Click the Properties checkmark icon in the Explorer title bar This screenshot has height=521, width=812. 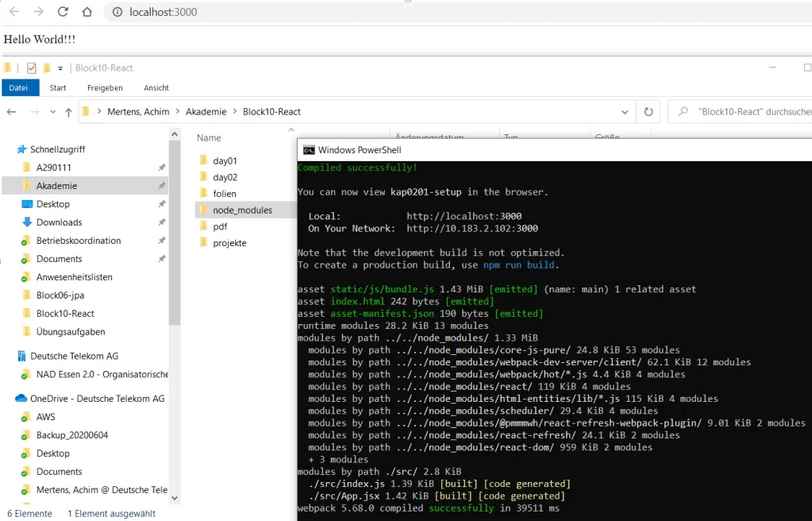click(32, 68)
